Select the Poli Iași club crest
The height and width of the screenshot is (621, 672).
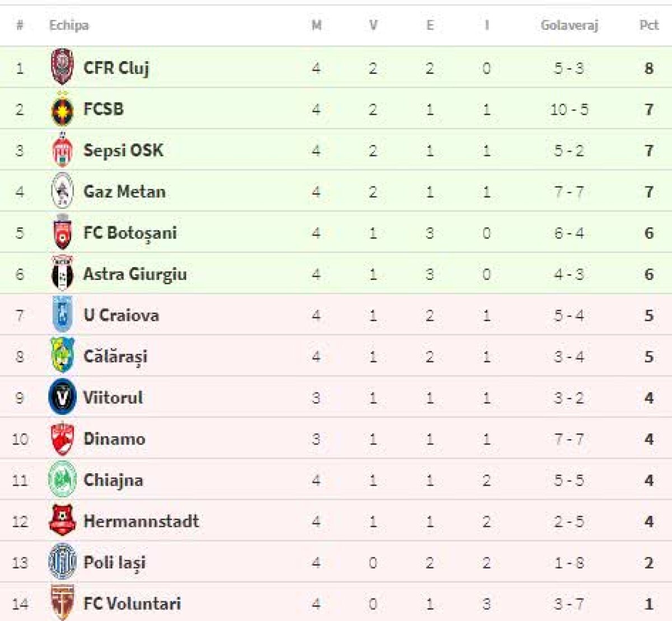(62, 562)
